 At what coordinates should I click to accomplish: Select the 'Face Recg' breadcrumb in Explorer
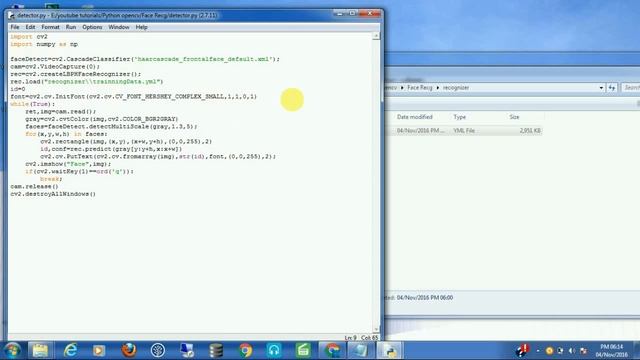pyautogui.click(x=420, y=88)
